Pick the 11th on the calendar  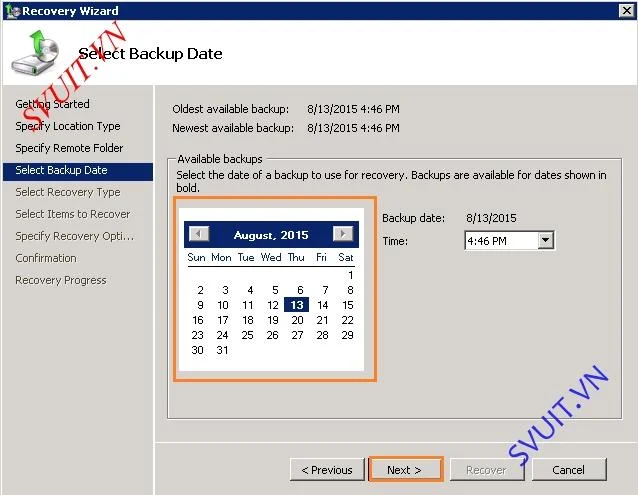click(x=248, y=305)
